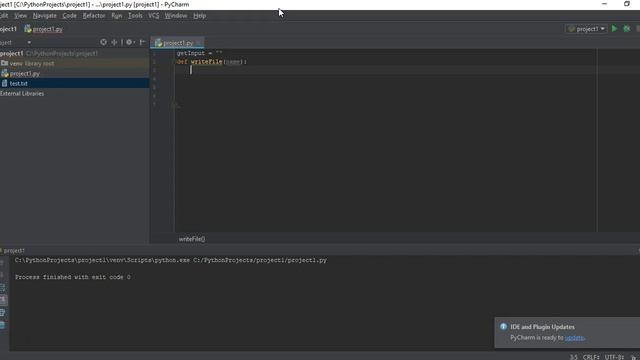Click the project1 Run tool window tab
640x360 pixels.
pos(13,251)
